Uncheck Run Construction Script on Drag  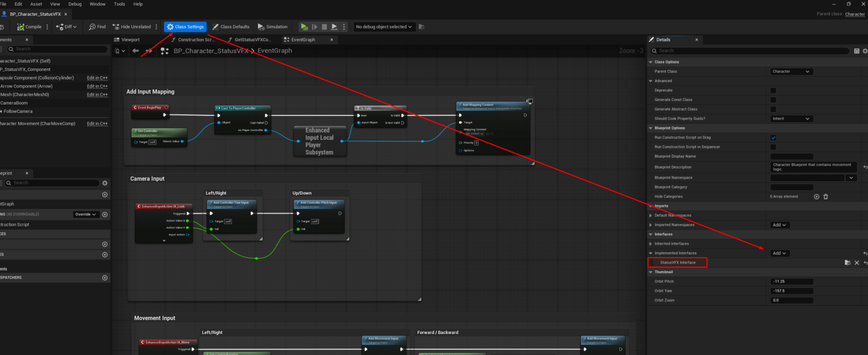[773, 138]
